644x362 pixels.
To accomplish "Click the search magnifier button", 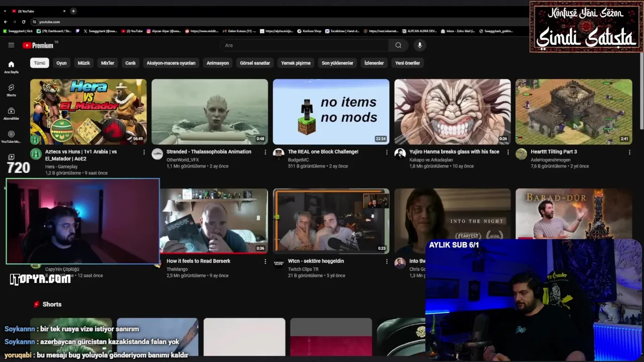I will (x=398, y=45).
